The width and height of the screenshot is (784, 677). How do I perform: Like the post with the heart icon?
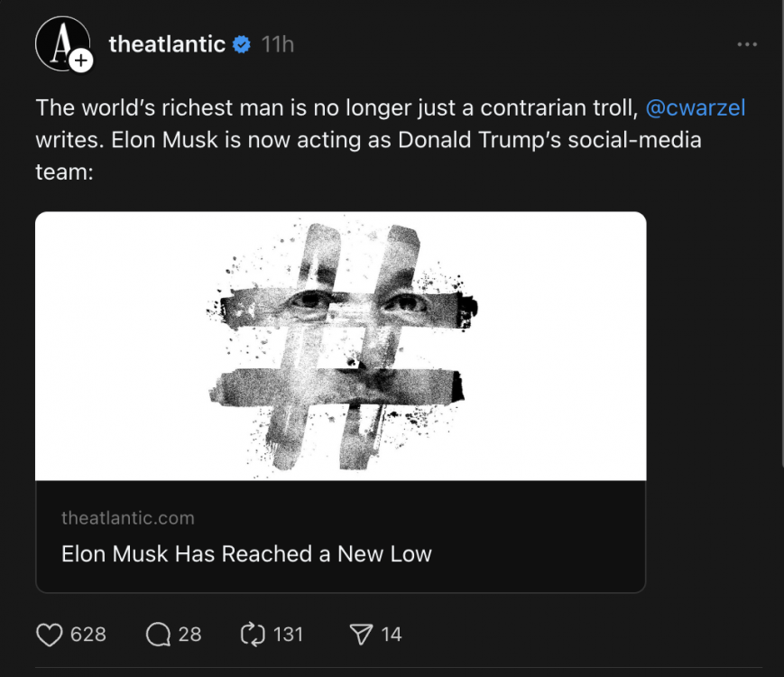click(49, 635)
